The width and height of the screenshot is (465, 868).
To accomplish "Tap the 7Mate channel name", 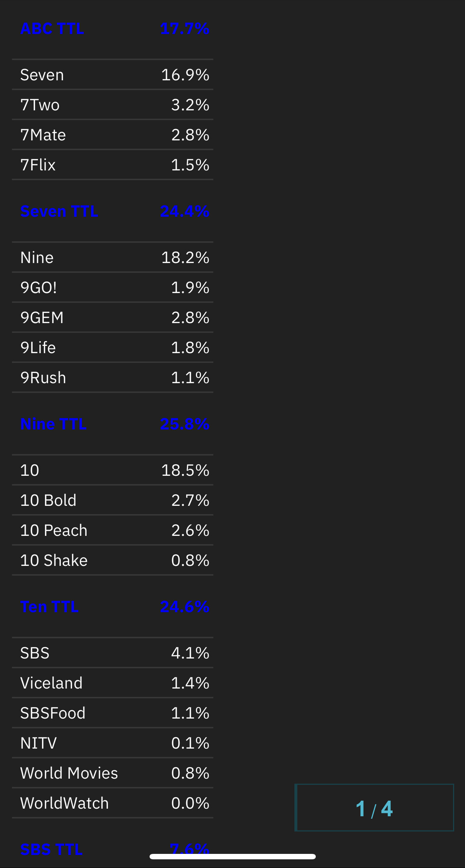I will 43,135.
